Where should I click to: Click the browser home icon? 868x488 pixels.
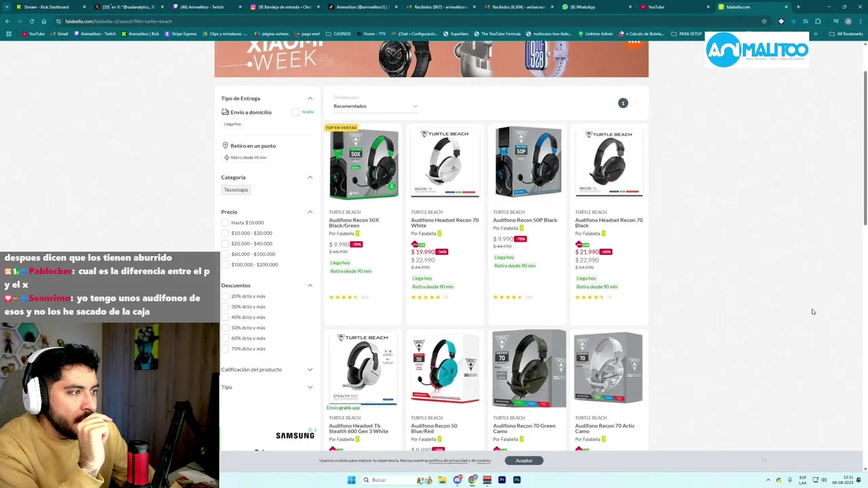[x=44, y=21]
